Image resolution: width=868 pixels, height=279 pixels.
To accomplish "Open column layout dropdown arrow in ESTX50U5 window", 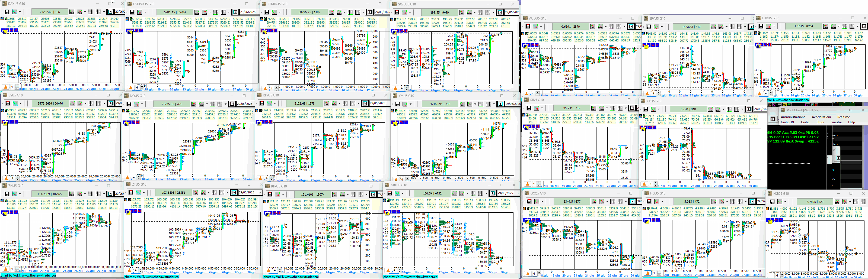I will (x=229, y=12).
